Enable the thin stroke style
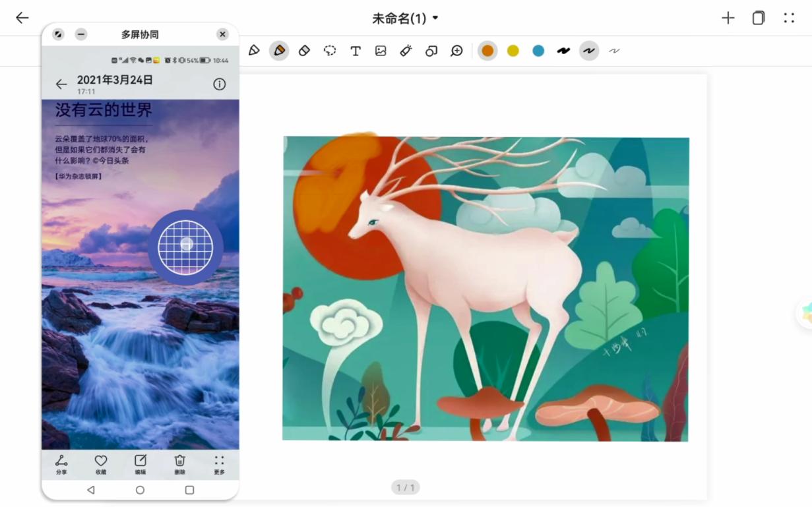The height and width of the screenshot is (507, 812). point(614,50)
